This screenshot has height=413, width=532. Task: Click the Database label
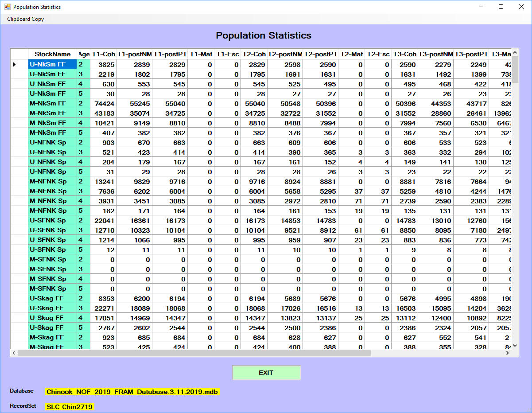coord(22,391)
